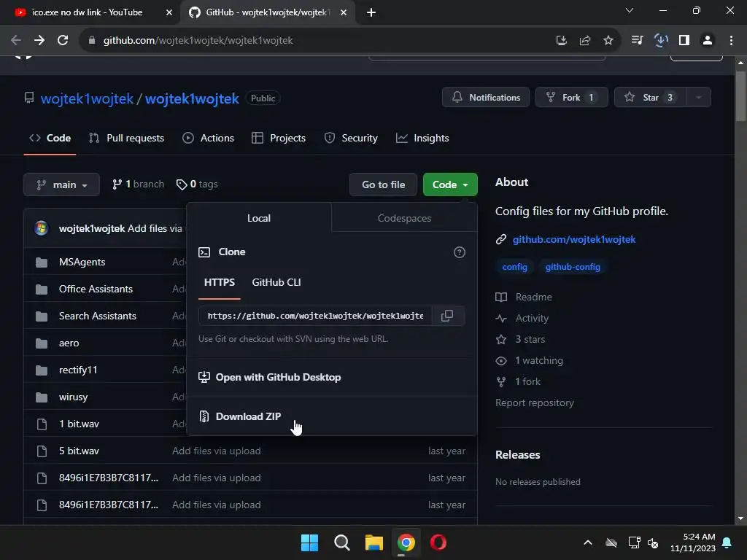The width and height of the screenshot is (747, 560).
Task: Toggle the green Code dropdown button
Action: click(x=450, y=184)
